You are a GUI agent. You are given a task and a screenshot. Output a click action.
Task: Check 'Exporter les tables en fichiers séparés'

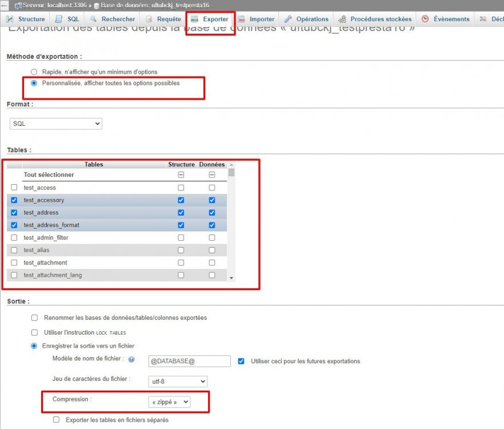pyautogui.click(x=55, y=419)
